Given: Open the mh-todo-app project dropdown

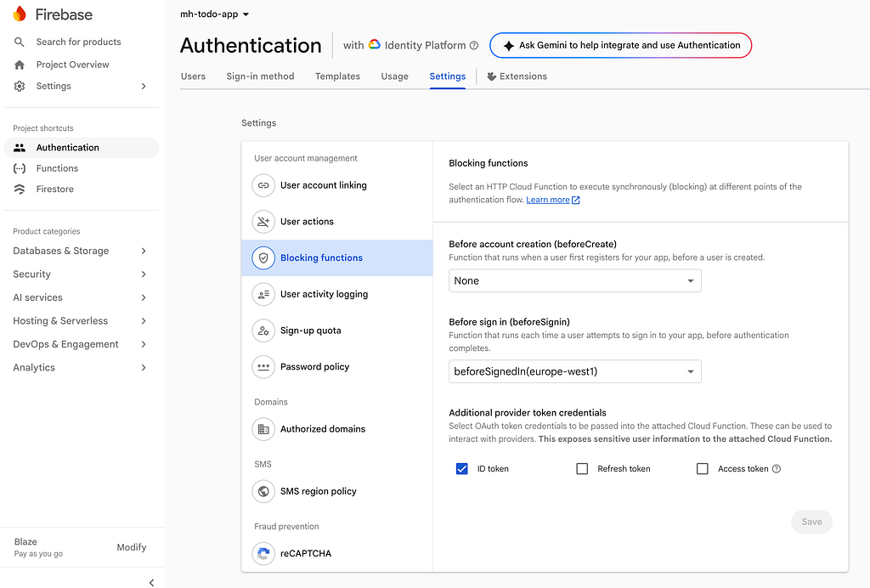Looking at the screenshot, I should [x=214, y=14].
